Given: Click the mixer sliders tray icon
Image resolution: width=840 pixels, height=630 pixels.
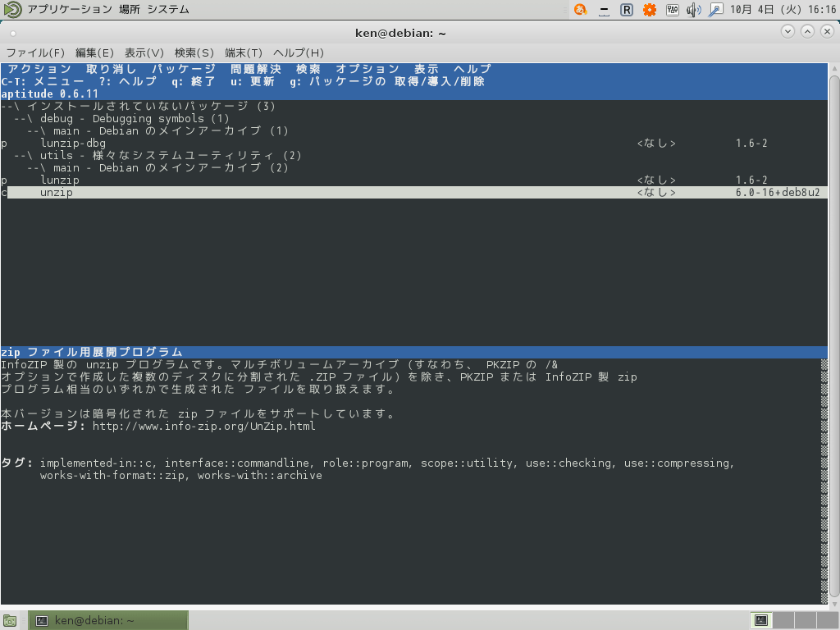Looking at the screenshot, I should pyautogui.click(x=672, y=10).
